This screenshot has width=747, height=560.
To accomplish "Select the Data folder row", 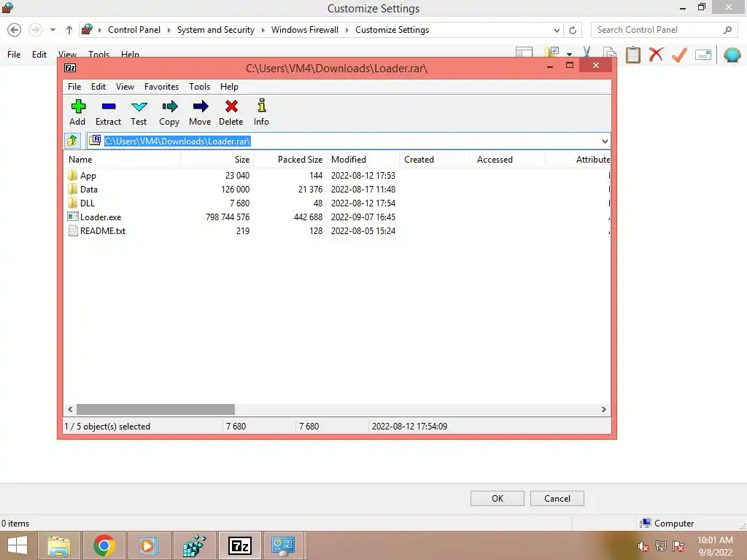I will coord(337,190).
